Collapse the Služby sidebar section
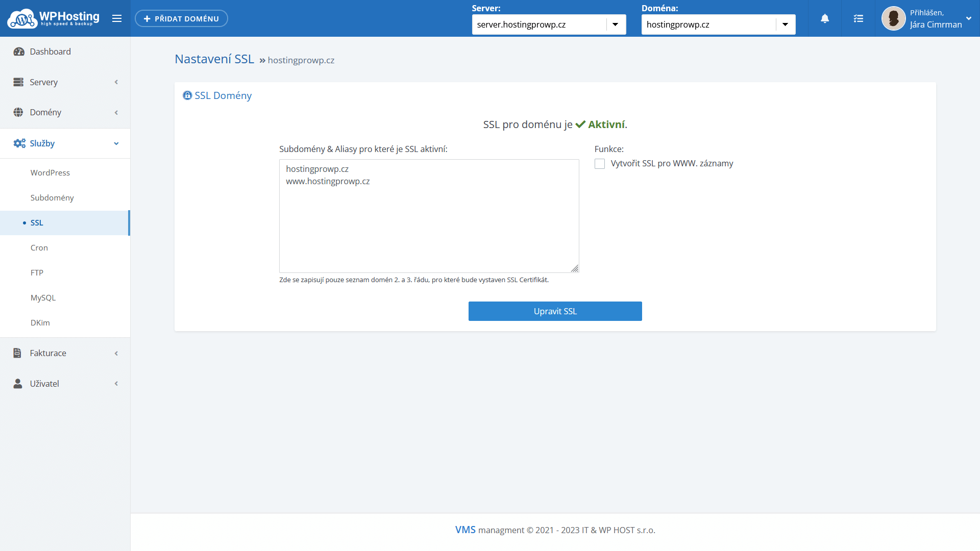Screen dimensions: 980x551 tap(116, 143)
